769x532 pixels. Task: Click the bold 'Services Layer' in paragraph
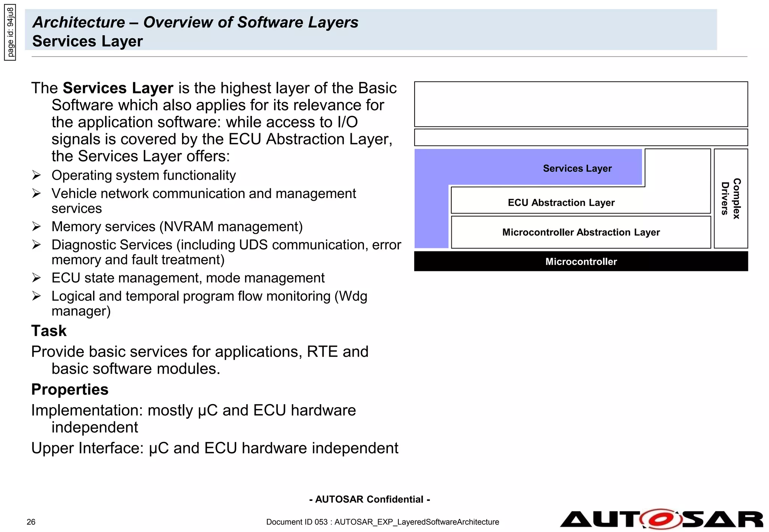tap(118, 88)
